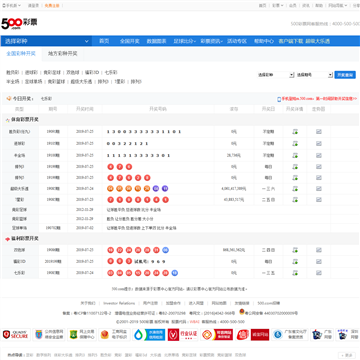Expand the 足彩比分 menu in blue navbar
The image size is (360, 360).
coord(184,41)
